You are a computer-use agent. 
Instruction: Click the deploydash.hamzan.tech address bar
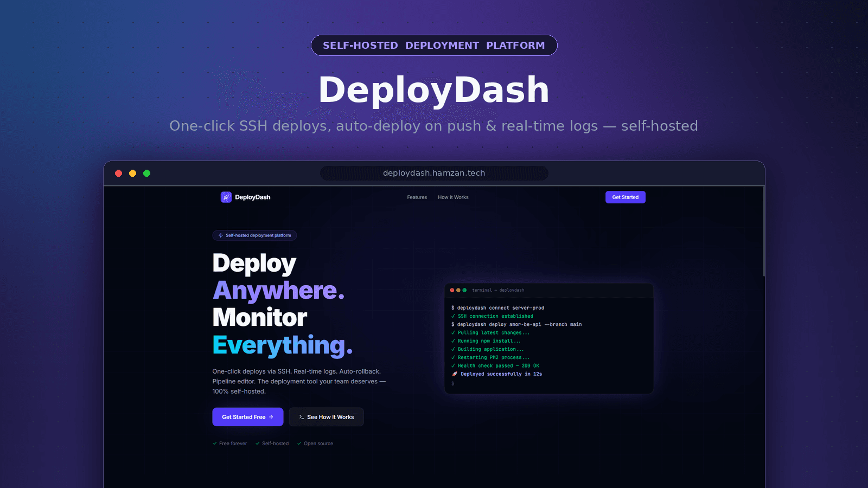coord(434,173)
